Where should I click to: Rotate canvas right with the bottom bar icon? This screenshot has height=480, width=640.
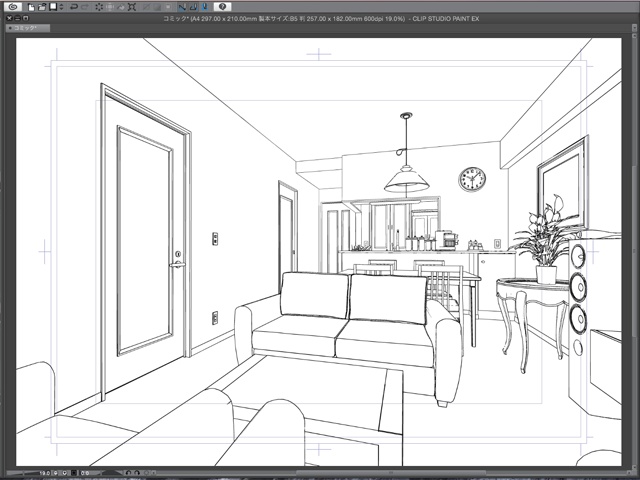pyautogui.click(x=137, y=473)
